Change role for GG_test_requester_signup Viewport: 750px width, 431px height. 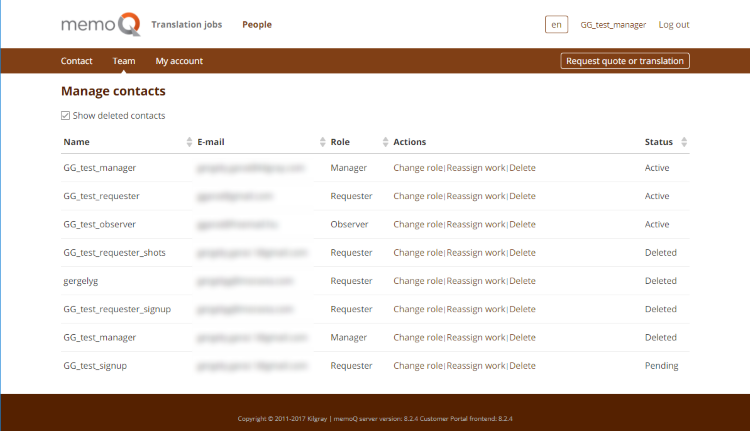(417, 309)
